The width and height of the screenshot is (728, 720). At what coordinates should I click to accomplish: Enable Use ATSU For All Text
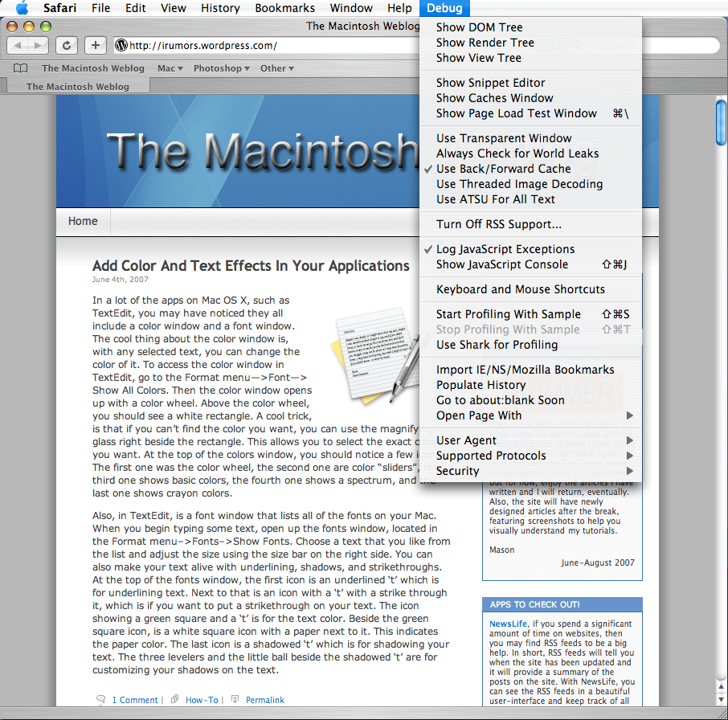[x=530, y=199]
